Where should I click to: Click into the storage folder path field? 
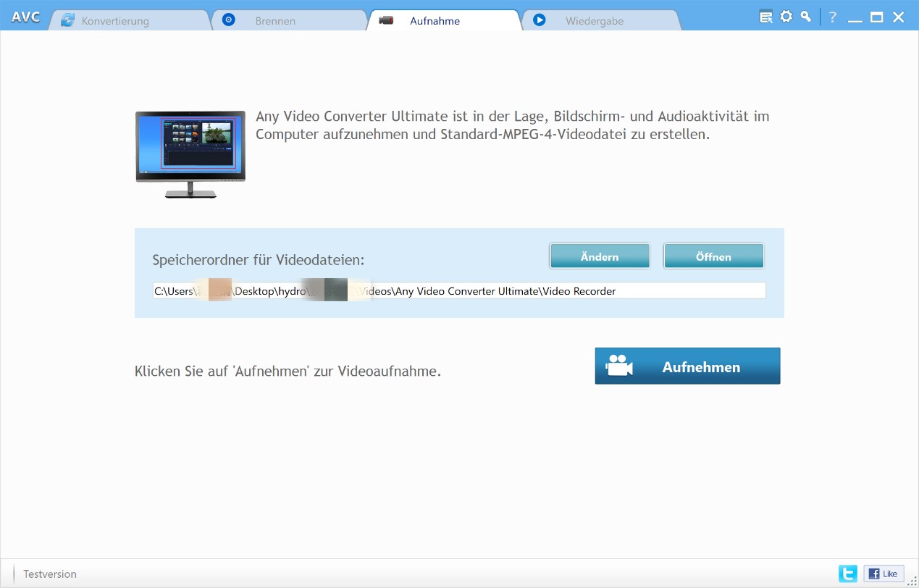click(x=458, y=291)
